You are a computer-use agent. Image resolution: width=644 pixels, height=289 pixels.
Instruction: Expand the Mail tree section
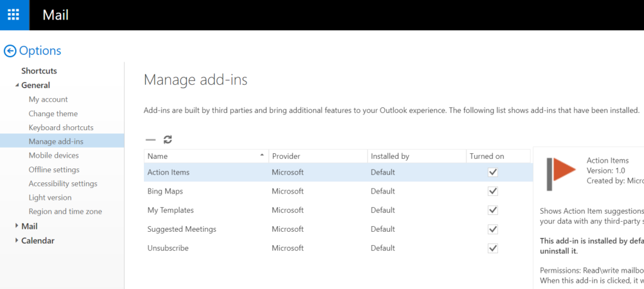click(17, 226)
